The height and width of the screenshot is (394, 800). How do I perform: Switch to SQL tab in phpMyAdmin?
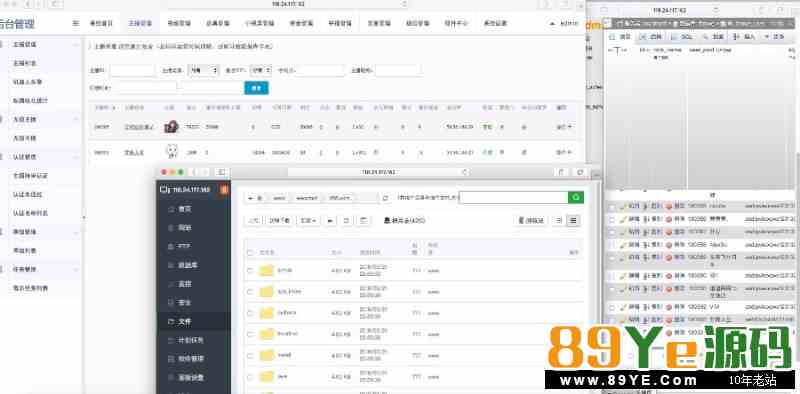(682, 37)
